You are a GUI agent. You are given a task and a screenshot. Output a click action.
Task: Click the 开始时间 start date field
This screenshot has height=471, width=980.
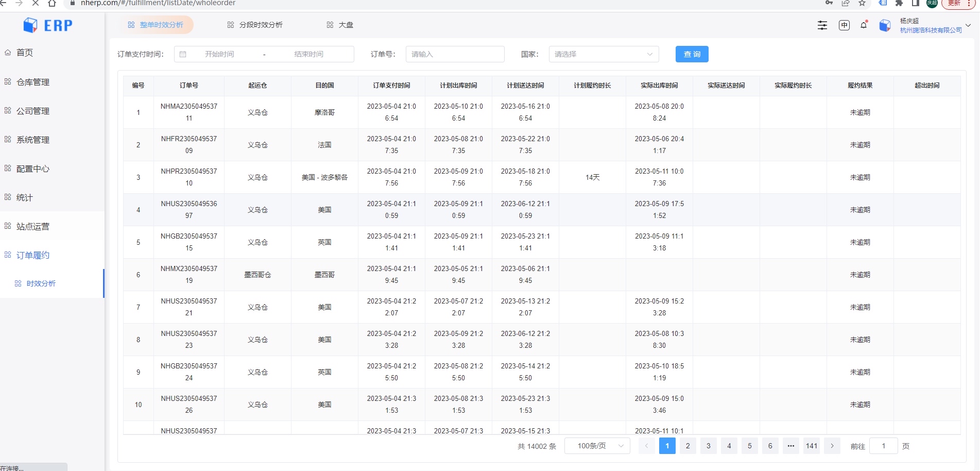(220, 54)
